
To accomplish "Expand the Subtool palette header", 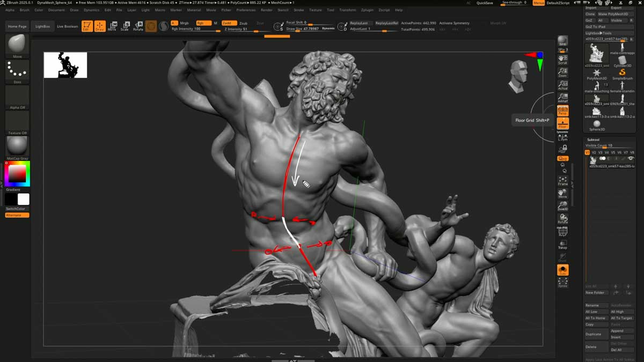I will pos(593,139).
